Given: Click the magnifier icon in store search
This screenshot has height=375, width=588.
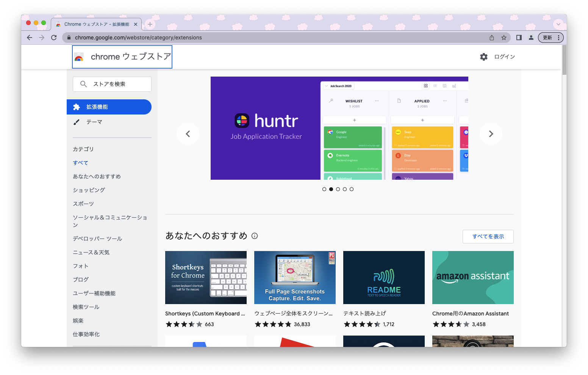Looking at the screenshot, I should pos(84,84).
